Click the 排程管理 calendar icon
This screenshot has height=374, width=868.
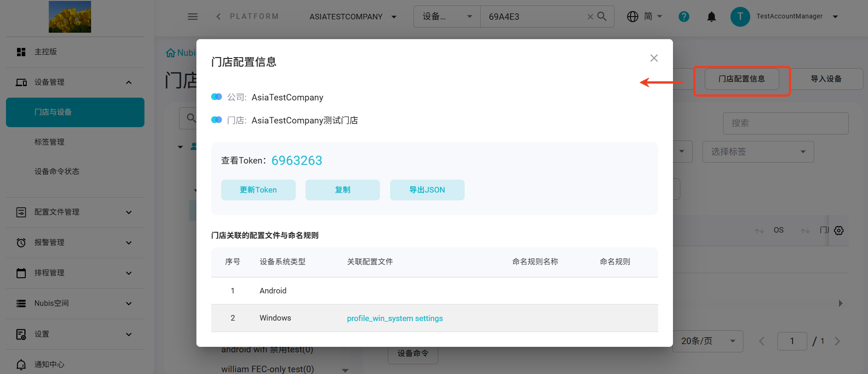pyautogui.click(x=21, y=273)
